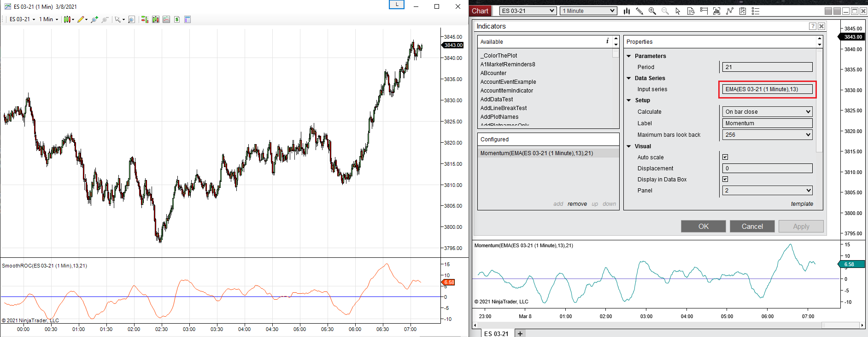Click OK in Indicators dialog
868x337 pixels.
[704, 226]
